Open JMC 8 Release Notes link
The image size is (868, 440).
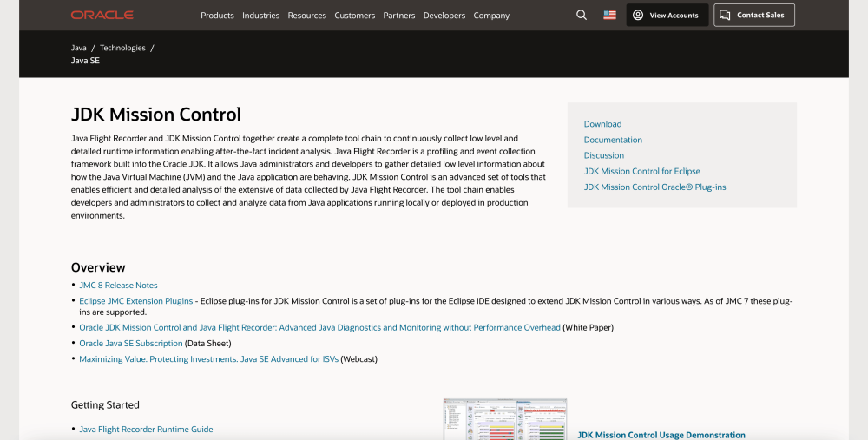118,285
